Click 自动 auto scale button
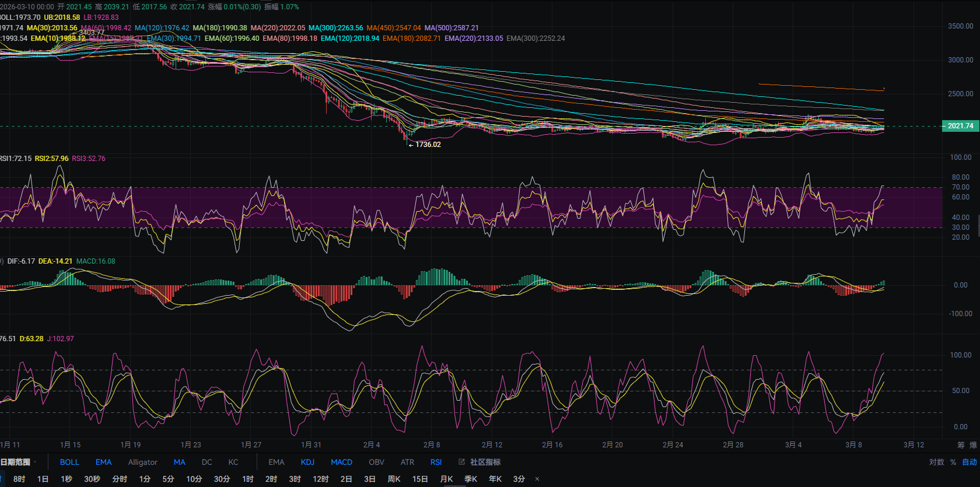The height and width of the screenshot is (487, 980). 970,462
